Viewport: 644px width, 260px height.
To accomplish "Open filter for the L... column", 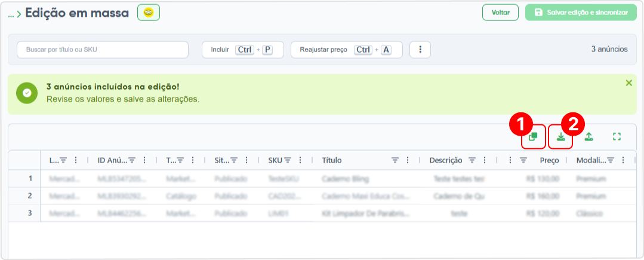I will (x=63, y=160).
